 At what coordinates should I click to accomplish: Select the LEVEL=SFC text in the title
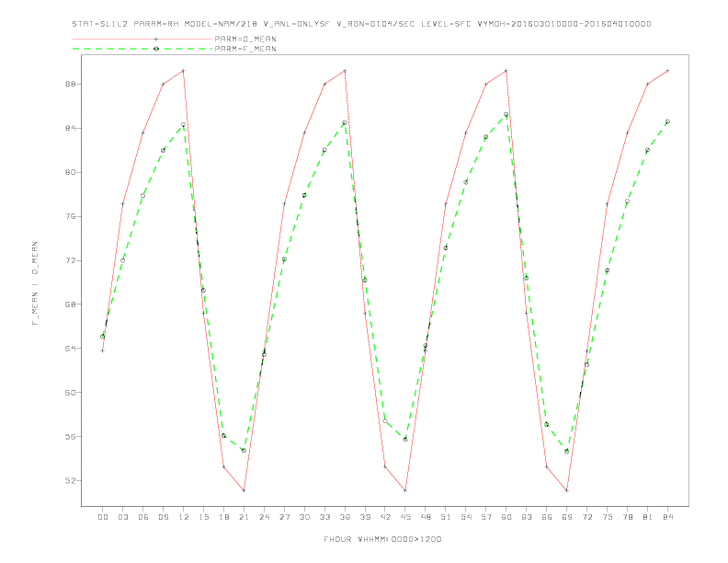pyautogui.click(x=446, y=24)
